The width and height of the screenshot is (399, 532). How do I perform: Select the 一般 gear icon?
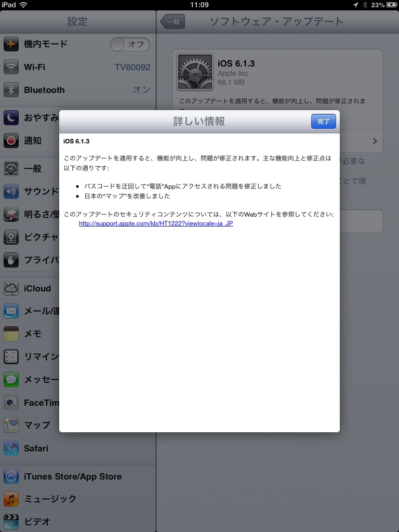[11, 169]
